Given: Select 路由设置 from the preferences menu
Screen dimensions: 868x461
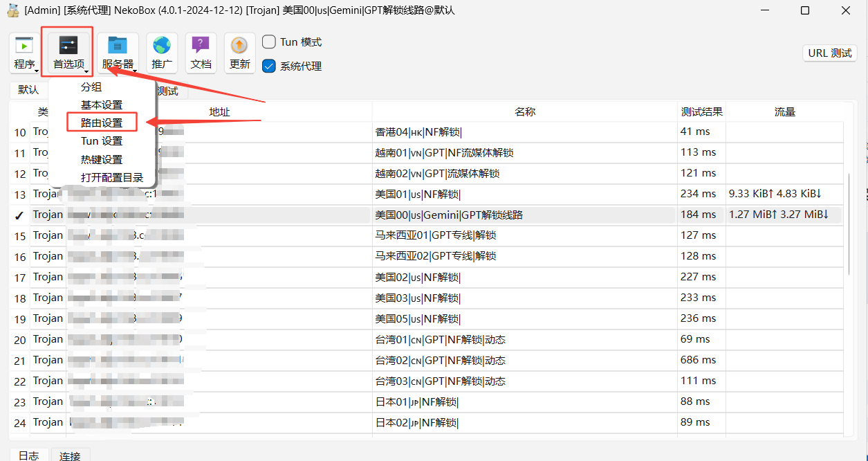Looking at the screenshot, I should point(102,123).
